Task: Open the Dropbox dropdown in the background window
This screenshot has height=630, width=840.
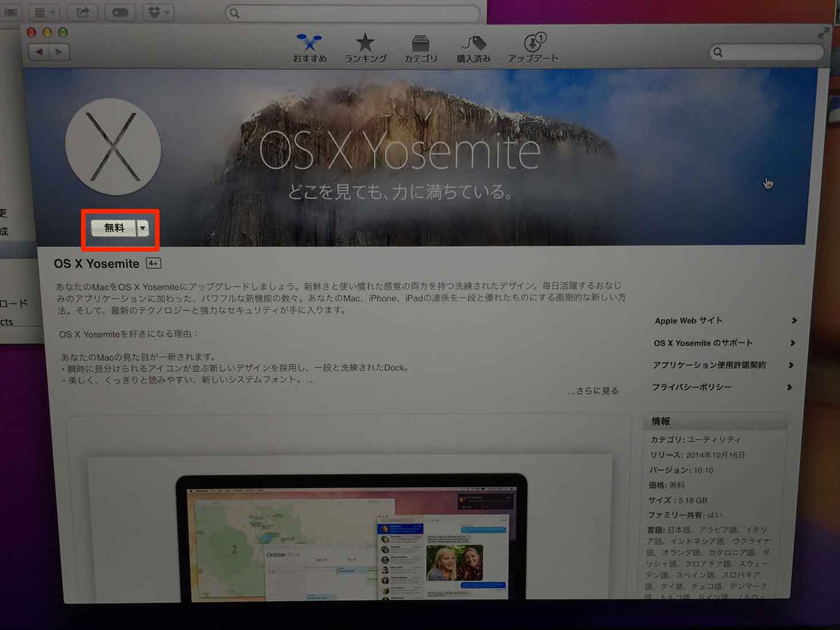Action: [158, 12]
